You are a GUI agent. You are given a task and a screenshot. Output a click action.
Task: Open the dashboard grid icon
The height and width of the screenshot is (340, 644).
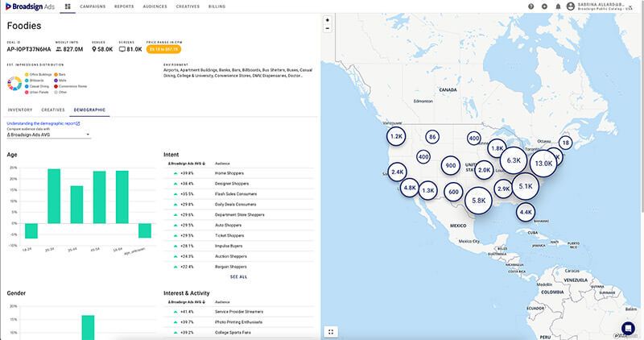[68, 6]
